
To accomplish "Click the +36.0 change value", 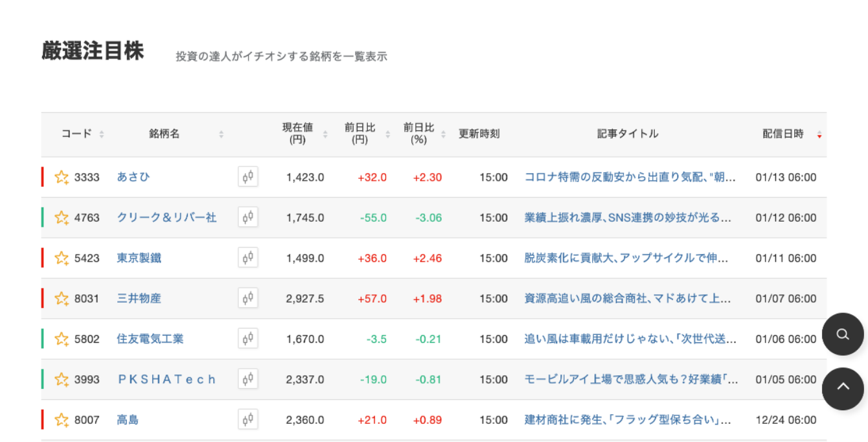I will click(372, 258).
